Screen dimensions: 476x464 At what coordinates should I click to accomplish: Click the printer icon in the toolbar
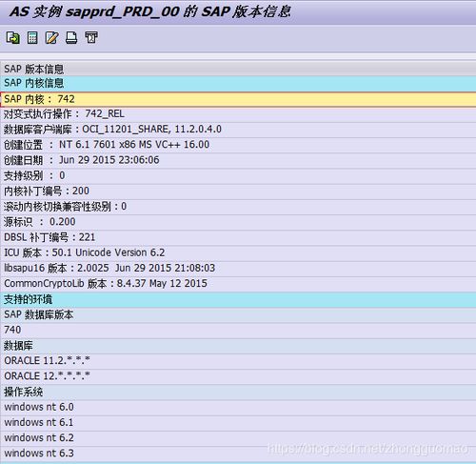tap(71, 38)
